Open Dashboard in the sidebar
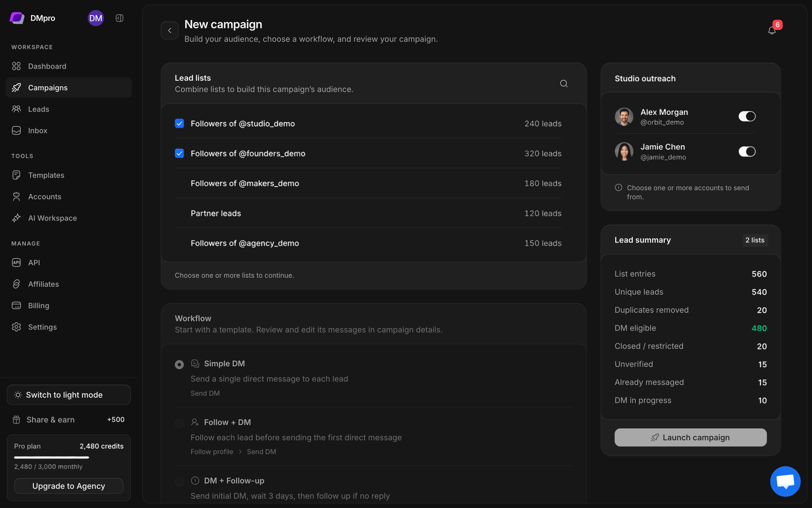The width and height of the screenshot is (812, 508). coord(69,66)
